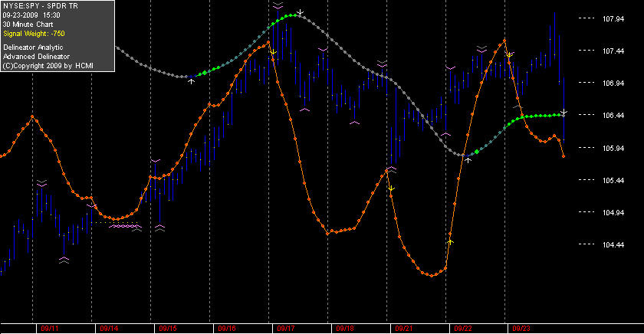Click the 107.94 price level label
Image resolution: width=644 pixels, height=334 pixels.
(613, 19)
